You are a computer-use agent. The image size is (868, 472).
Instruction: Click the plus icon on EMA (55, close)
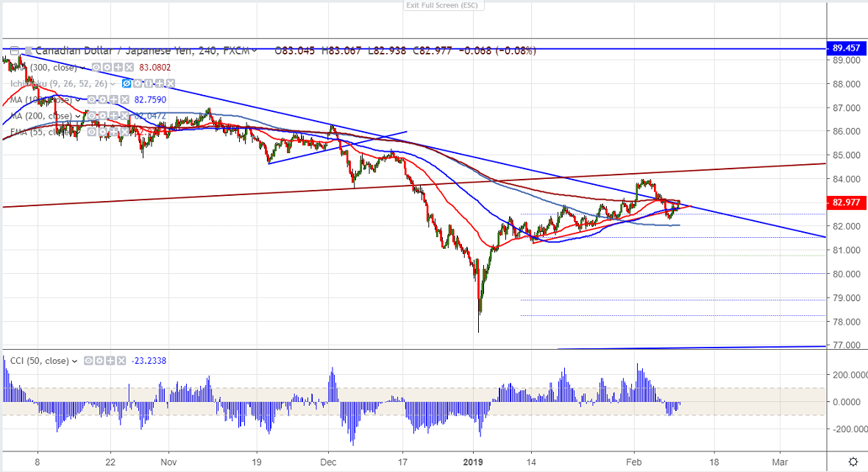click(x=113, y=132)
